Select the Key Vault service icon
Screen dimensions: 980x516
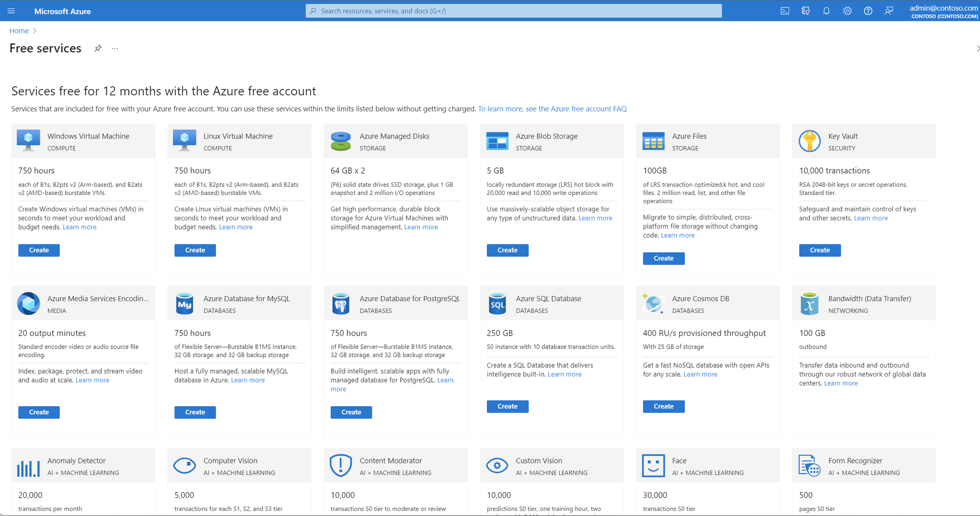point(809,141)
